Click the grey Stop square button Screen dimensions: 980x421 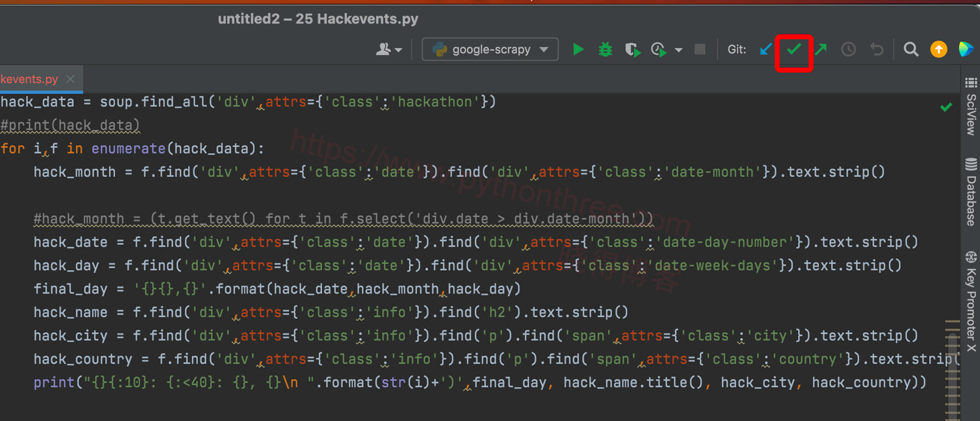[x=700, y=49]
